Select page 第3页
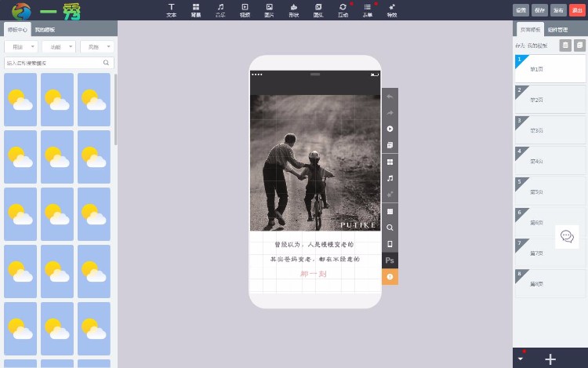This screenshot has width=588, height=368. point(550,130)
